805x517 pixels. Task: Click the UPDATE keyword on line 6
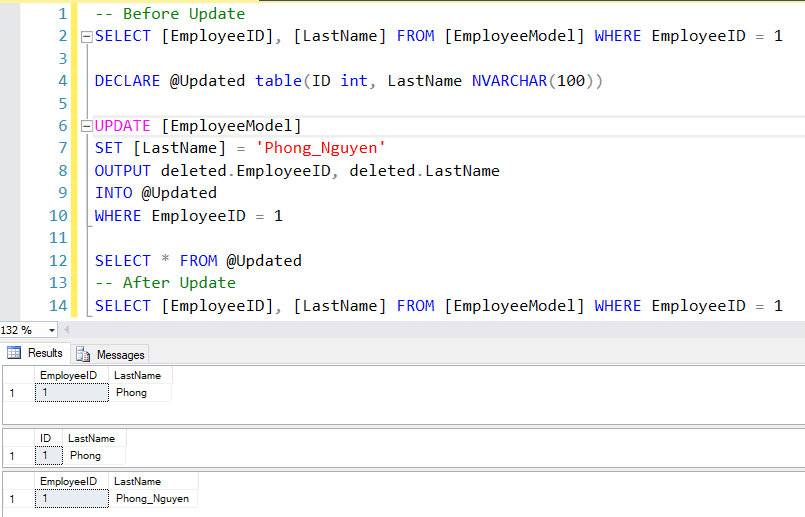(123, 126)
